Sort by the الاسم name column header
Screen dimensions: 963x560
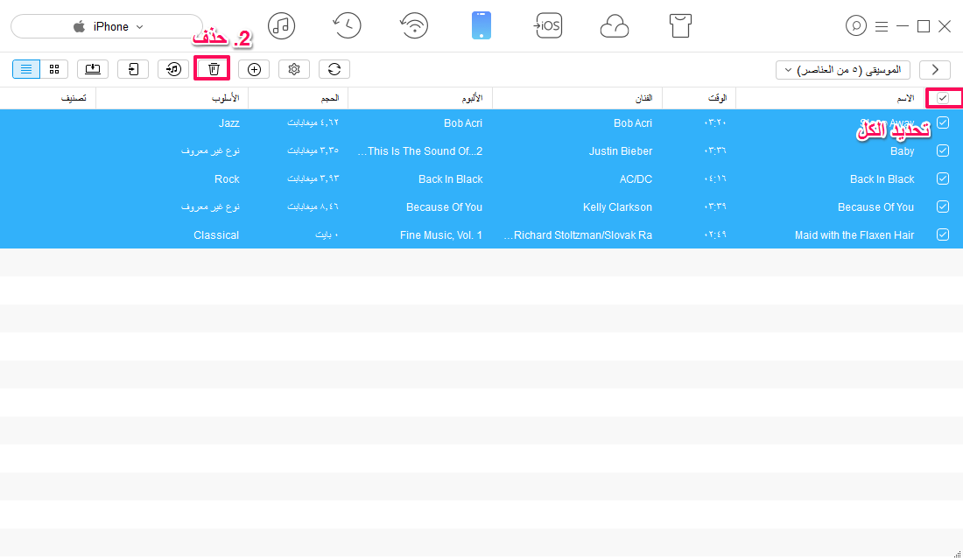[905, 98]
